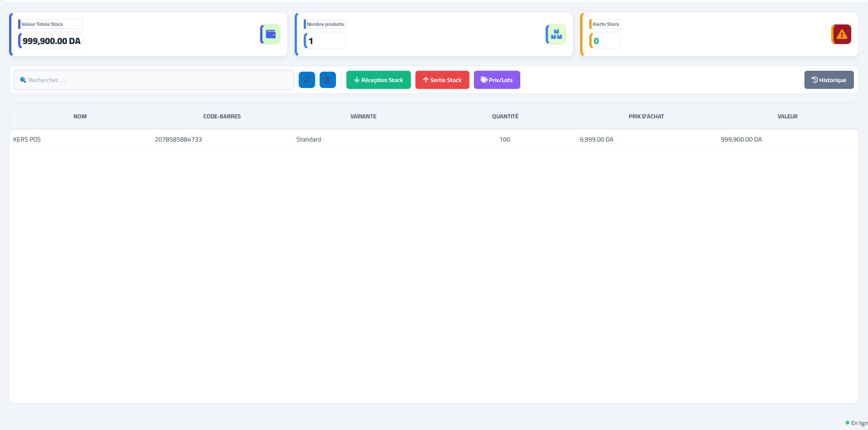This screenshot has height=430, width=868.
Task: Show the Historique stock history
Action: (829, 80)
